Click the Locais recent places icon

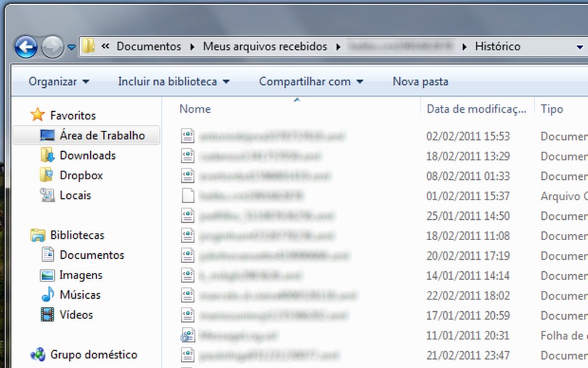(47, 195)
